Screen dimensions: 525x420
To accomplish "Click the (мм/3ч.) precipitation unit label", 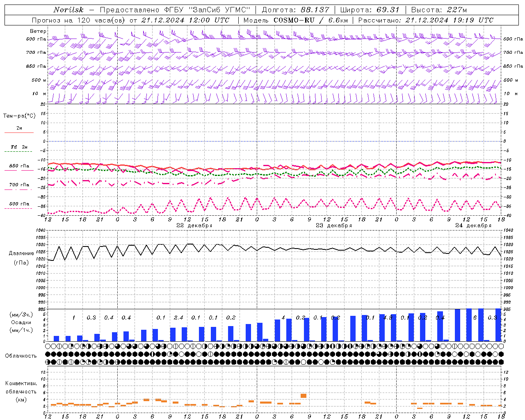I will click(x=21, y=315).
